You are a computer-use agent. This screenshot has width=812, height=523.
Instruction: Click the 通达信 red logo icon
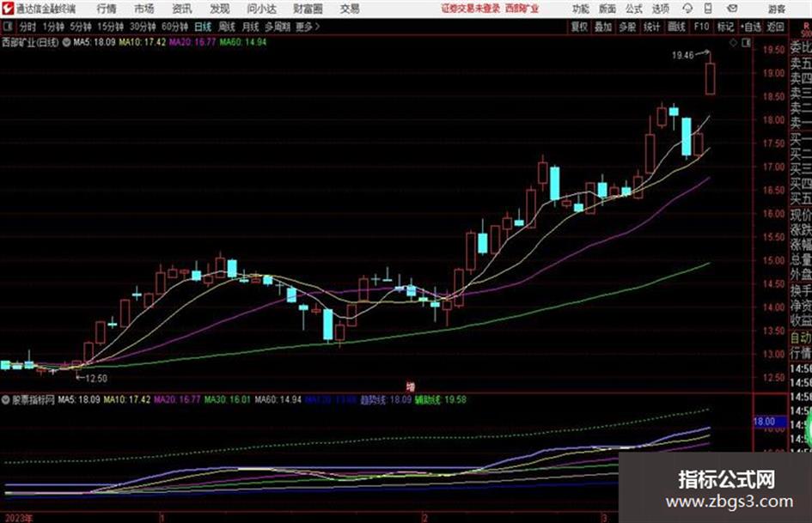click(x=7, y=9)
